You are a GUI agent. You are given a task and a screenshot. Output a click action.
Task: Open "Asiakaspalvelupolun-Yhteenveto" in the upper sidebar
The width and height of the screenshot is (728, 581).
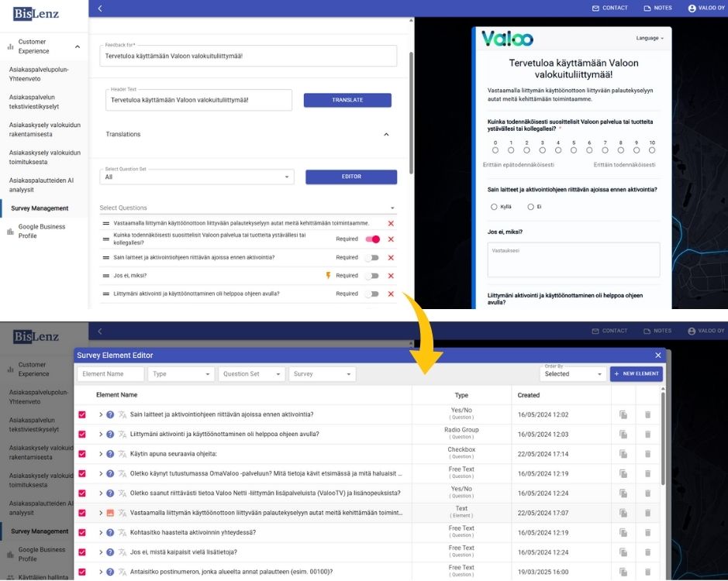tap(39, 74)
